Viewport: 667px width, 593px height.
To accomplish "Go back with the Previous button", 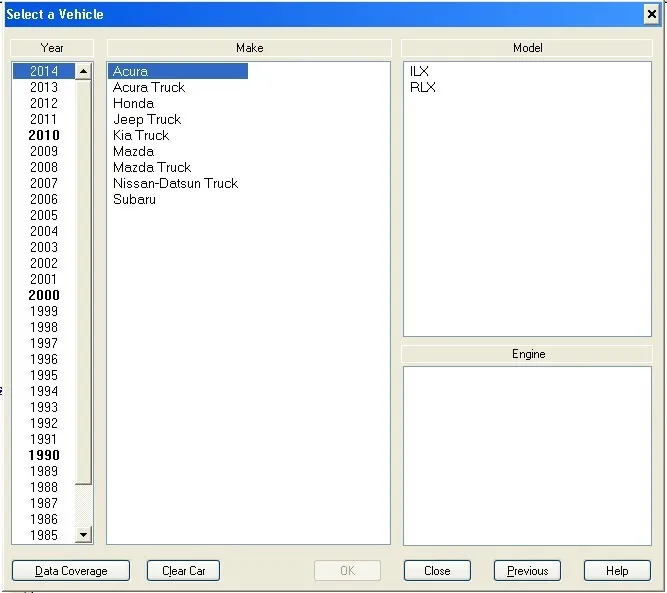I will [x=527, y=570].
